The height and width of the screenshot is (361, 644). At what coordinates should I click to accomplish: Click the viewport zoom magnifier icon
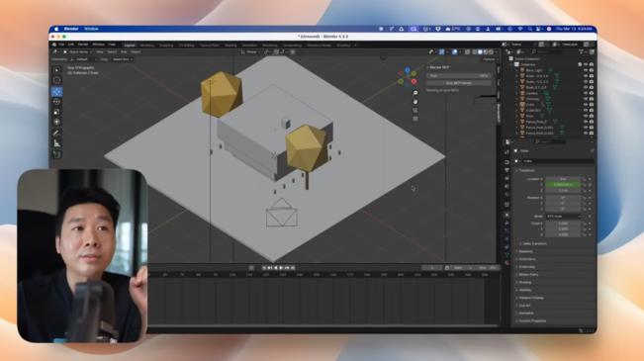tap(415, 93)
